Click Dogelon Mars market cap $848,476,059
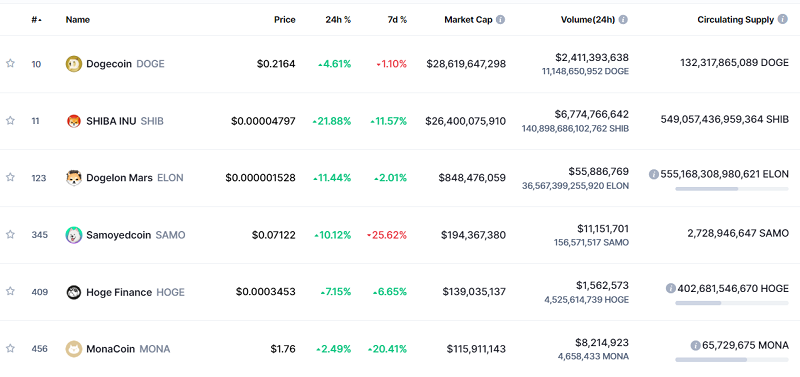 coord(472,178)
